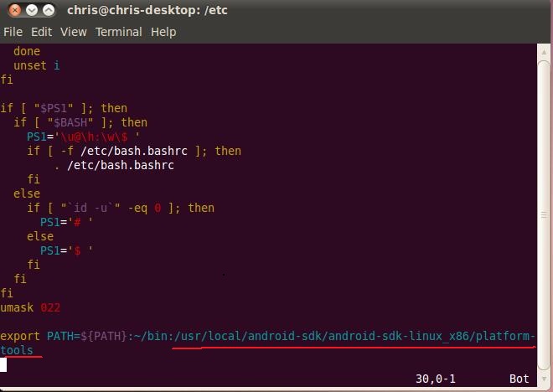Click the PS1='$ ' line
Image resolution: width=553 pixels, height=392 pixels.
[66, 250]
